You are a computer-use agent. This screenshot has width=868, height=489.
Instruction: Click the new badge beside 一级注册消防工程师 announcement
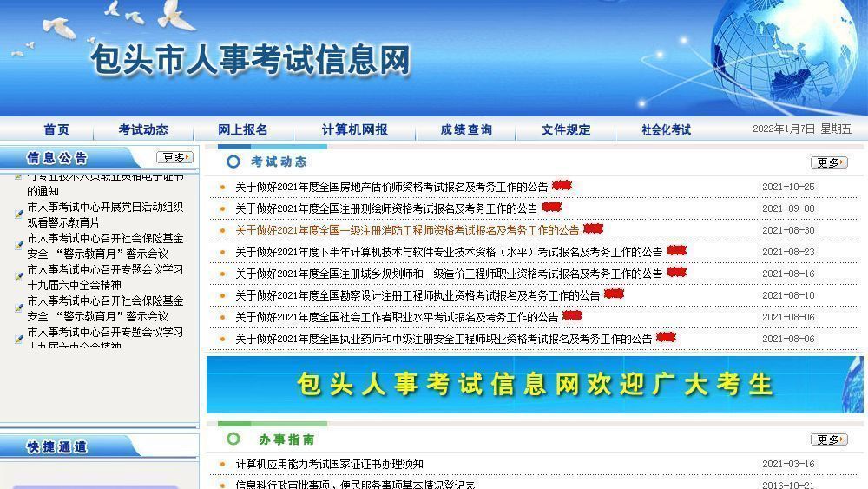tap(593, 229)
